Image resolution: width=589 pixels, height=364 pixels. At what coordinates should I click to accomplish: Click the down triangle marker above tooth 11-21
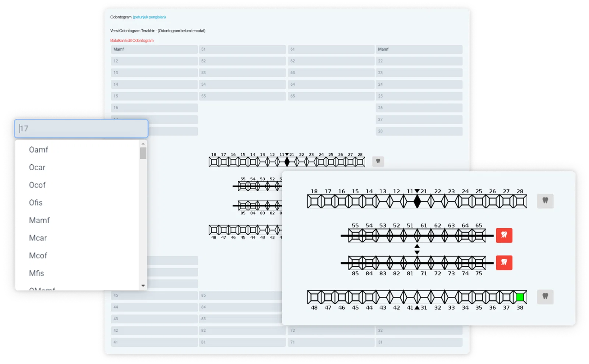417,191
